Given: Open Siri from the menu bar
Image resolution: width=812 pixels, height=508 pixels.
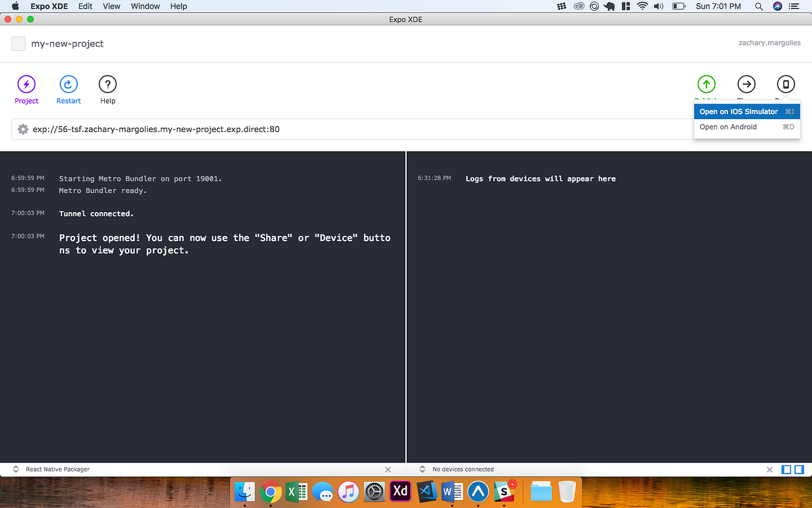Looking at the screenshot, I should click(777, 6).
